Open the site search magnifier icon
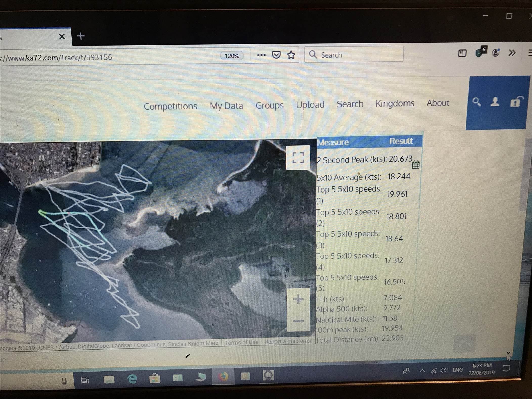 (x=476, y=102)
